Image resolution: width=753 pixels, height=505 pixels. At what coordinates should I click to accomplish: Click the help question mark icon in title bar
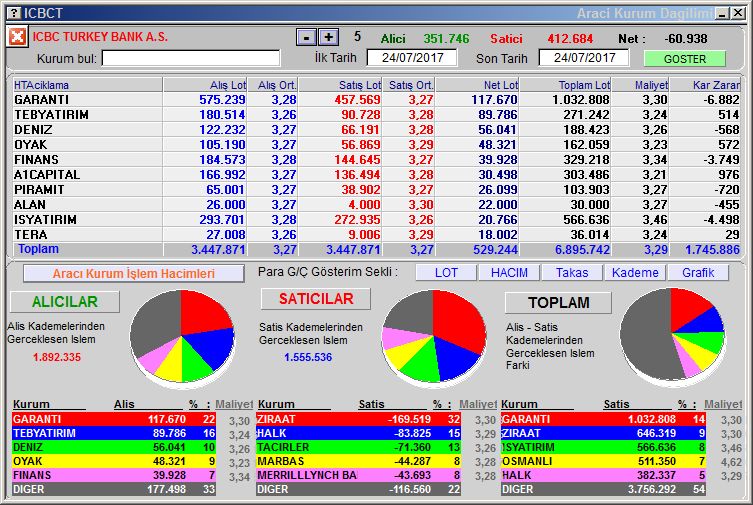tap(15, 13)
